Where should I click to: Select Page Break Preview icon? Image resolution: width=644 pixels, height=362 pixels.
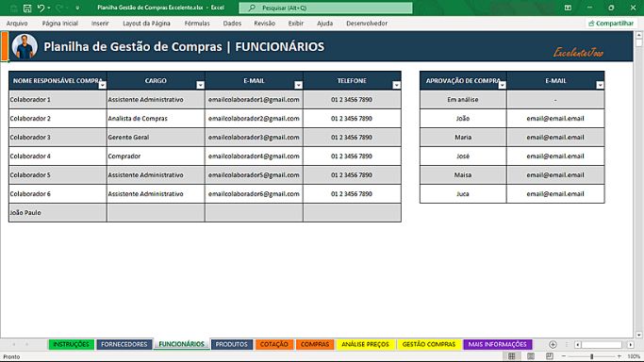coord(550,356)
